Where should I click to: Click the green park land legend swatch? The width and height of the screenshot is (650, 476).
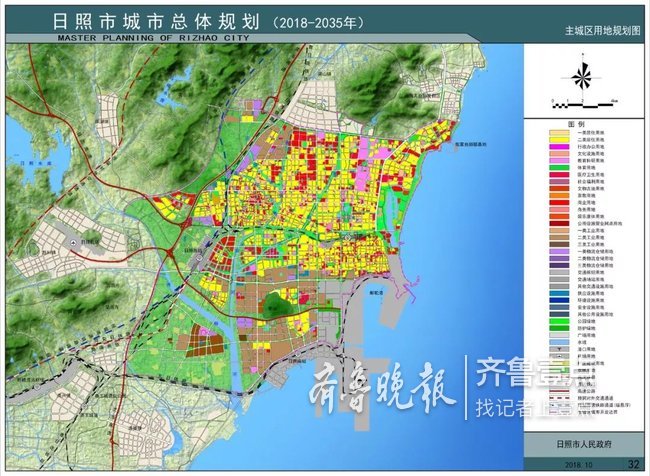coord(561,319)
